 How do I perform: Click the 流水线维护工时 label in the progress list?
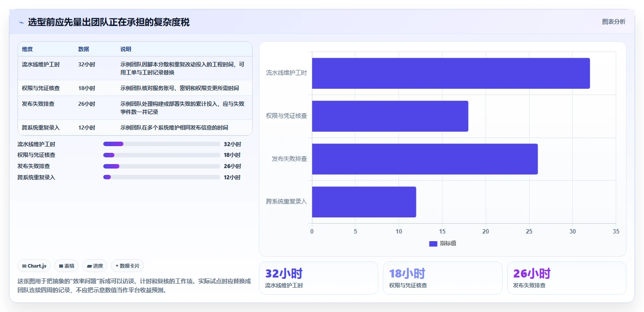click(36, 144)
